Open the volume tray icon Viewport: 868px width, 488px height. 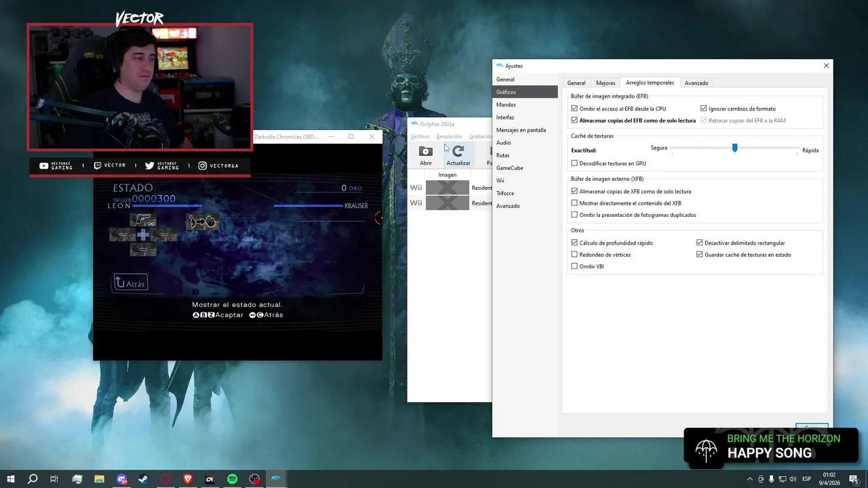[x=793, y=479]
